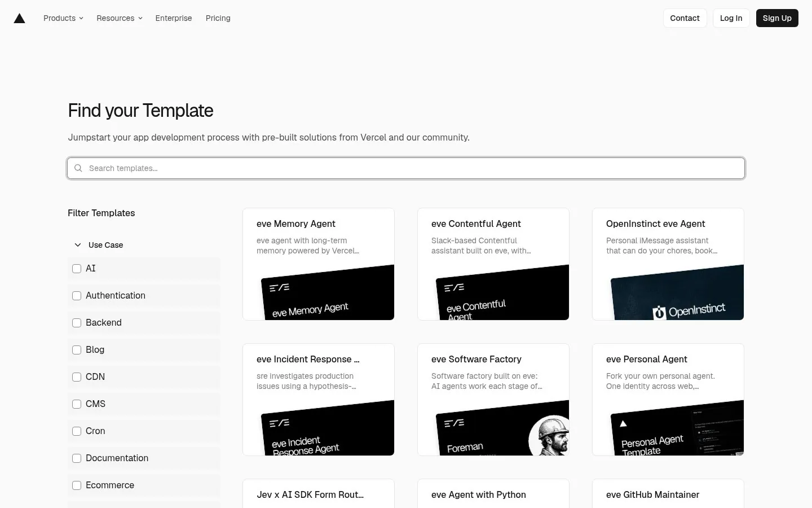This screenshot has height=508, width=812.
Task: Click the eve Contentful Agent preview image
Action: 502,292
